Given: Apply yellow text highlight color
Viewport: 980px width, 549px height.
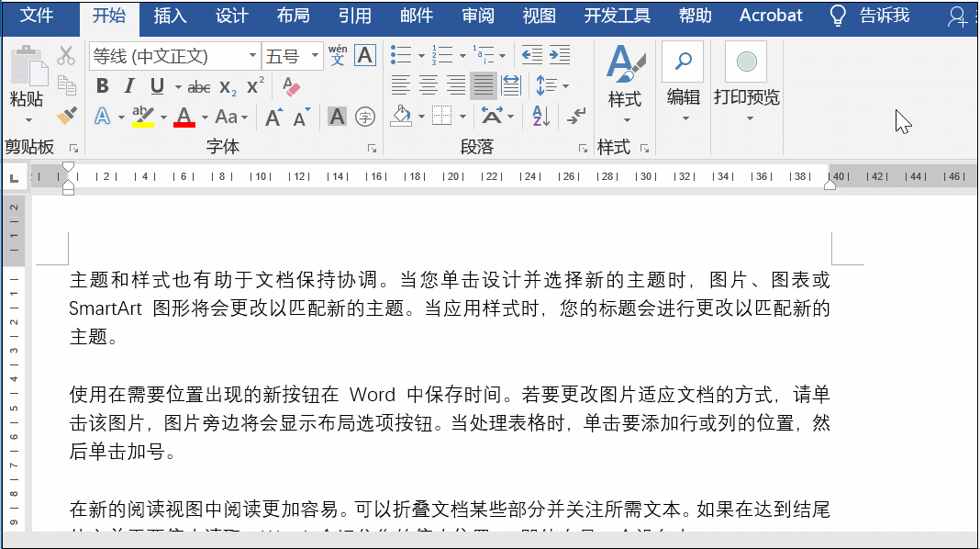Looking at the screenshot, I should pos(143,117).
